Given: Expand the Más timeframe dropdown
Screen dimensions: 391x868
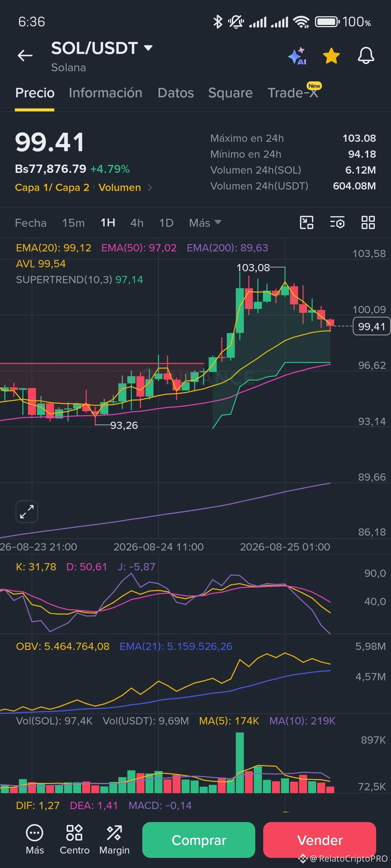Looking at the screenshot, I should coord(205,223).
